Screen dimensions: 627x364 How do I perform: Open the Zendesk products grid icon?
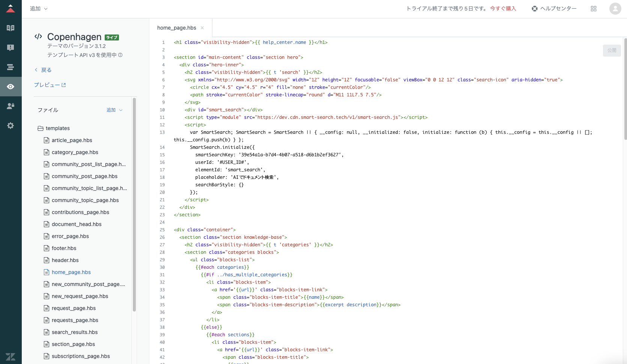tap(594, 9)
